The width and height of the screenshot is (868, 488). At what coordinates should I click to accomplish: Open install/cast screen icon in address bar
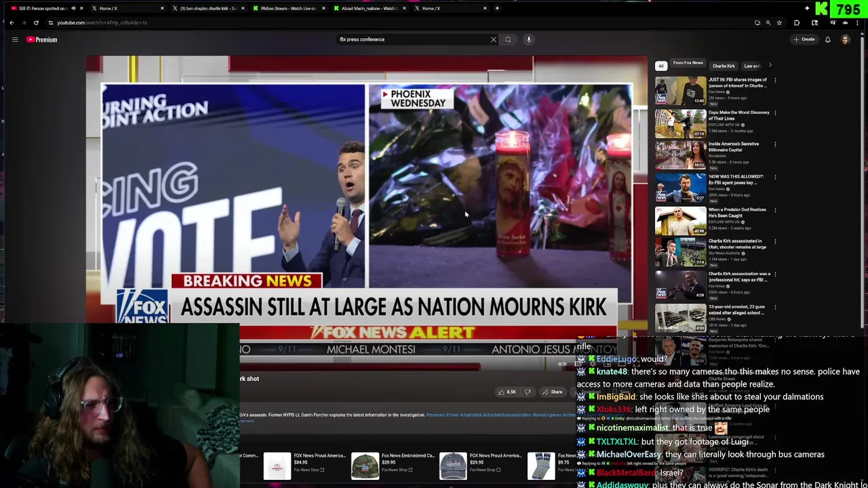[x=757, y=22]
